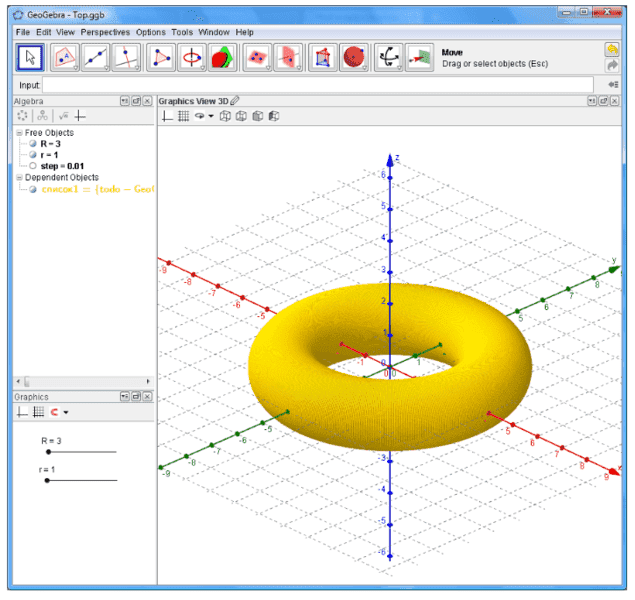This screenshot has width=635, height=600.
Task: Collapse the Dependent Objects tree node
Action: click(x=19, y=178)
